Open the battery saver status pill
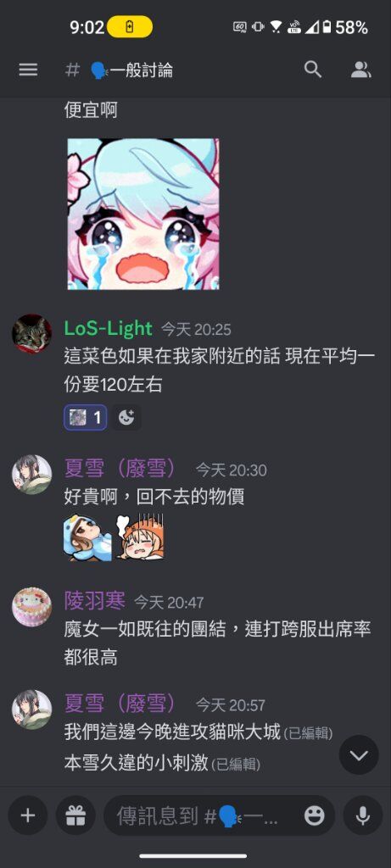The width and height of the screenshot is (391, 868). [130, 27]
